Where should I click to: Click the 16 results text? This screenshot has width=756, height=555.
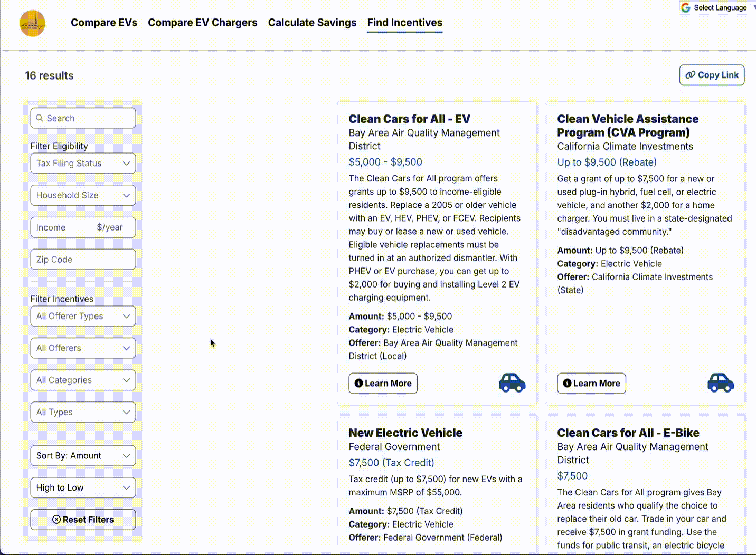click(50, 75)
